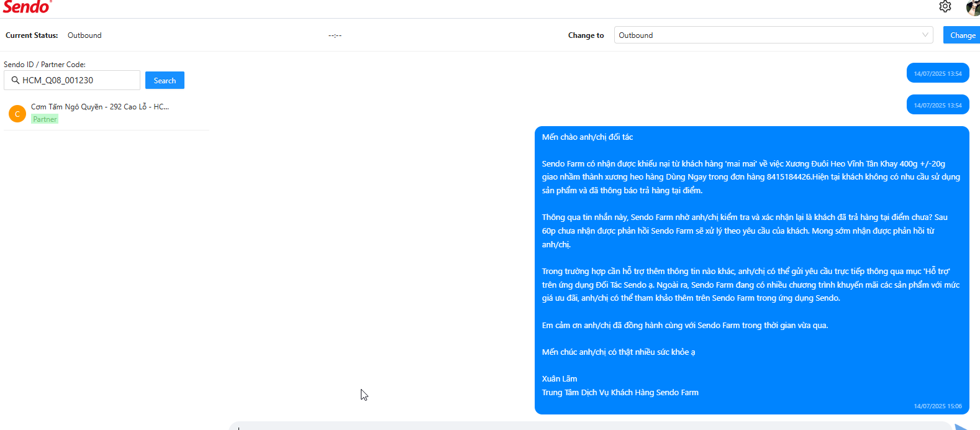This screenshot has height=430, width=980.
Task: Expand dropdown using chevron arrow
Action: point(925,35)
